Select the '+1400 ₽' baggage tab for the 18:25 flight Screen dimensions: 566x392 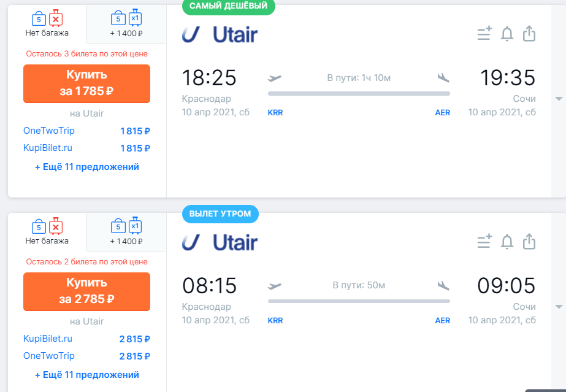pyautogui.click(x=126, y=24)
